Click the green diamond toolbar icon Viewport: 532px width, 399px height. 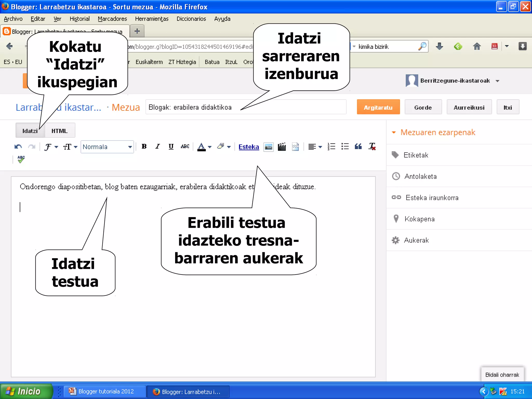[458, 46]
